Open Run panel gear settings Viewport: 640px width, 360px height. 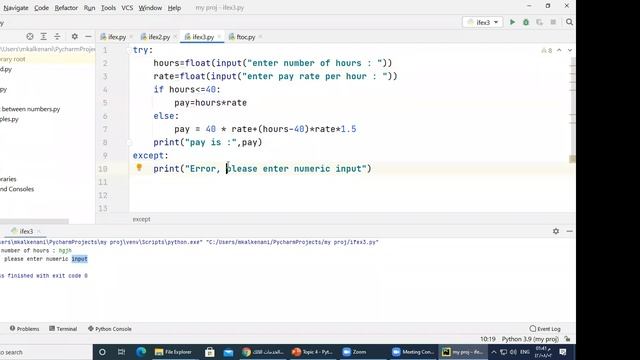(556, 231)
